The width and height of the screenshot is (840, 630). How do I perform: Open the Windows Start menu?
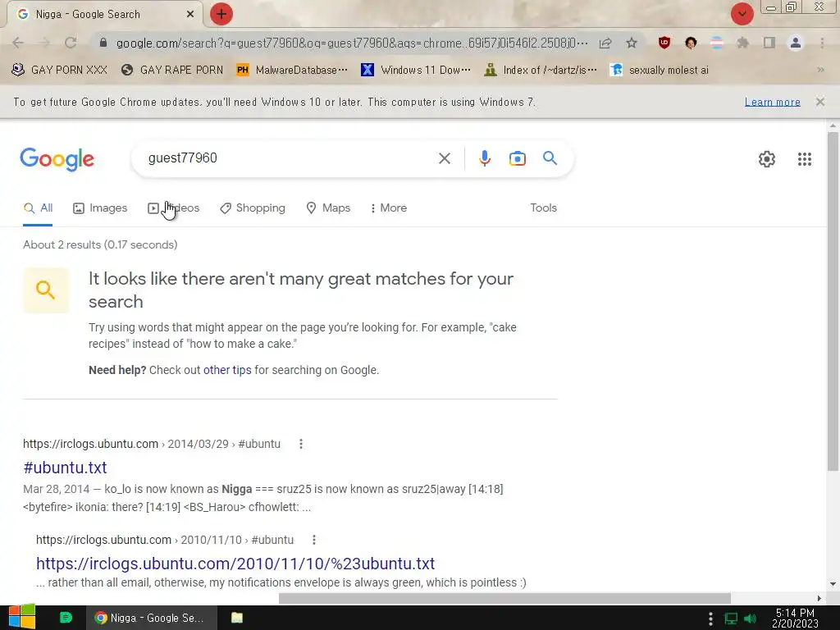(22, 618)
